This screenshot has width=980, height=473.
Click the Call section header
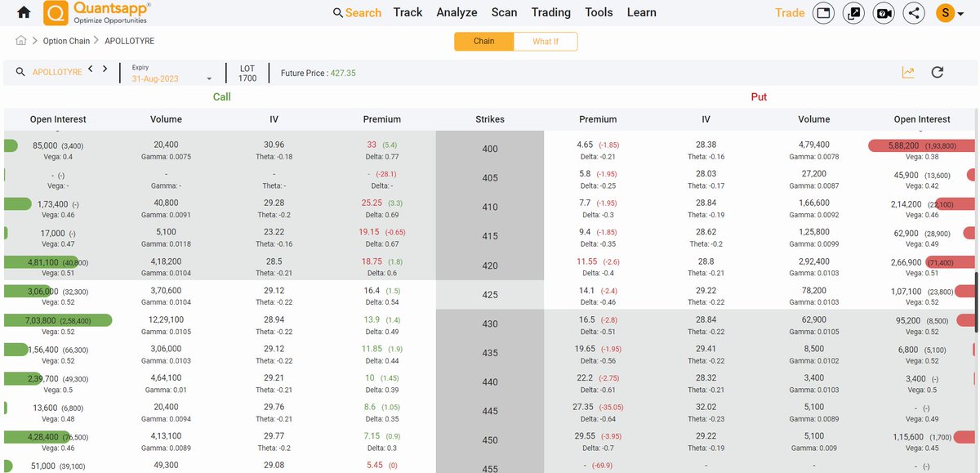click(x=222, y=96)
